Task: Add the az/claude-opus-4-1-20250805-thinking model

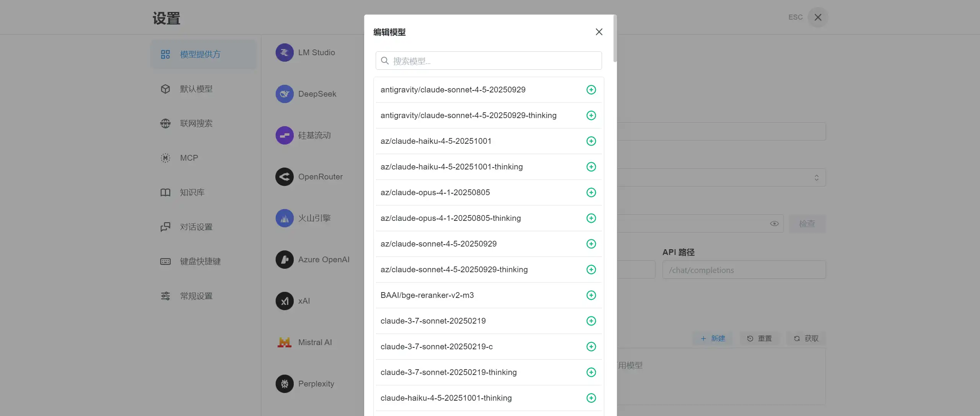Action: click(x=591, y=218)
